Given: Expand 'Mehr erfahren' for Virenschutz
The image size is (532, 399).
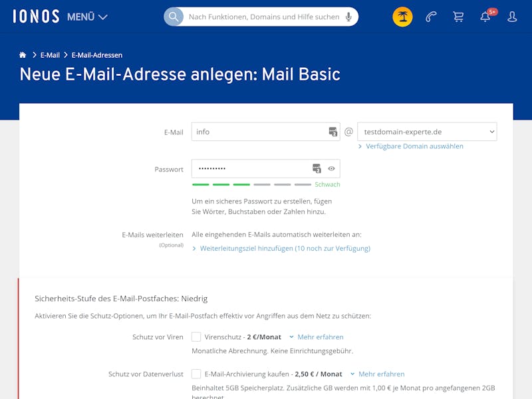Looking at the screenshot, I should pyautogui.click(x=321, y=337).
